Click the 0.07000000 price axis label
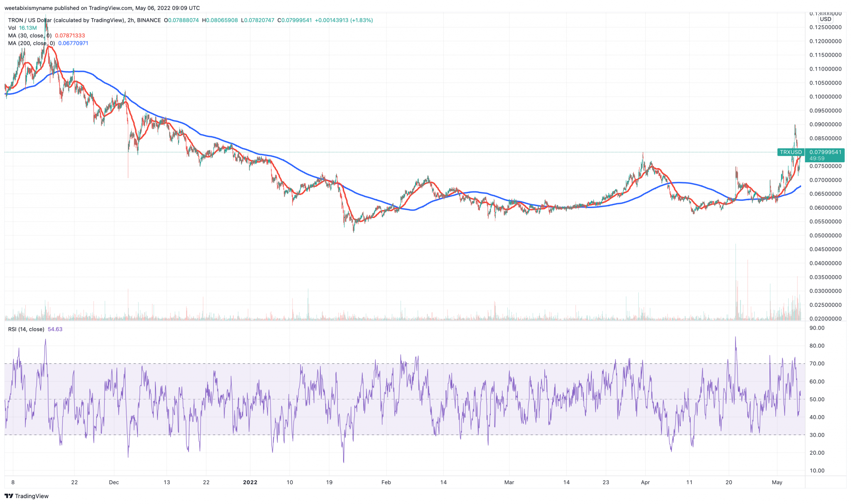The image size is (851, 504). coord(825,180)
